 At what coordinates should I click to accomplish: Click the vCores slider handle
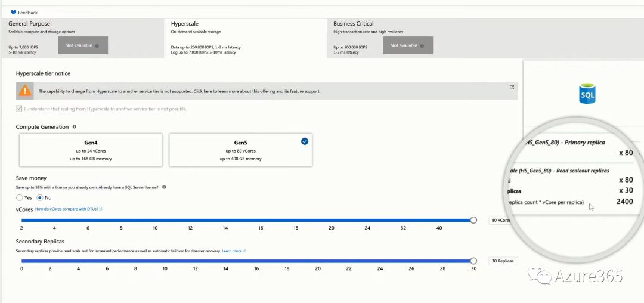(473, 220)
